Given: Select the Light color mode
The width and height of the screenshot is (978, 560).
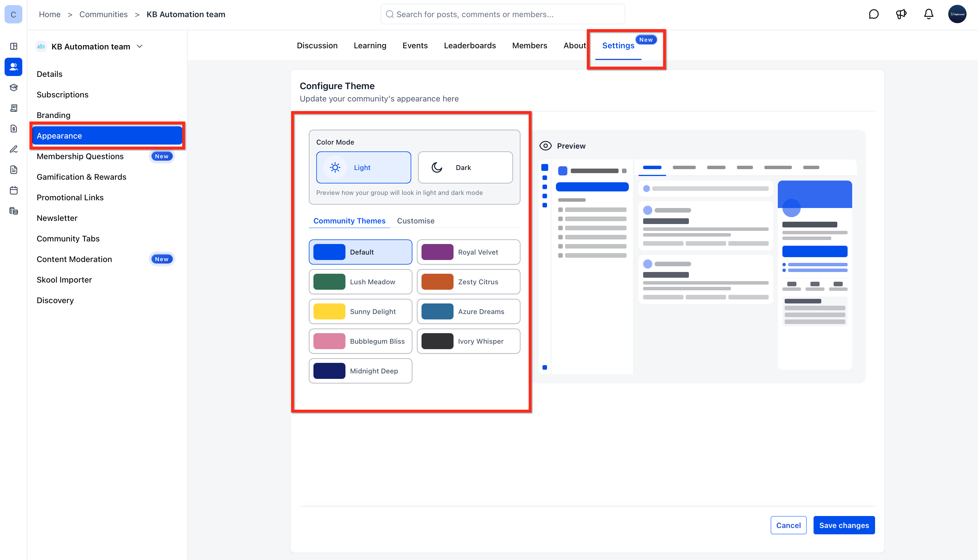Looking at the screenshot, I should coord(363,167).
